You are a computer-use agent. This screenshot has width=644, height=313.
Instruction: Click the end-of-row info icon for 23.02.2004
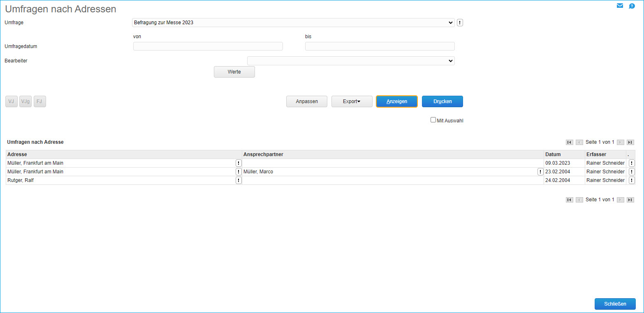[x=632, y=172]
